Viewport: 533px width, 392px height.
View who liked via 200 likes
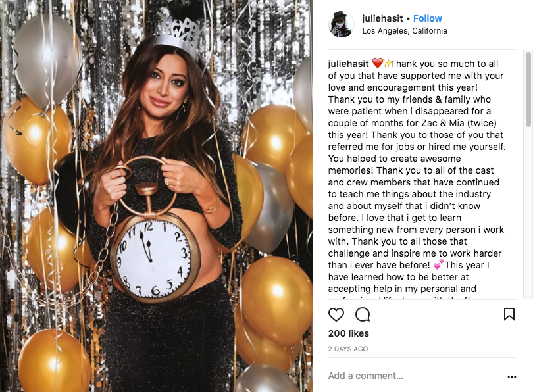(348, 333)
